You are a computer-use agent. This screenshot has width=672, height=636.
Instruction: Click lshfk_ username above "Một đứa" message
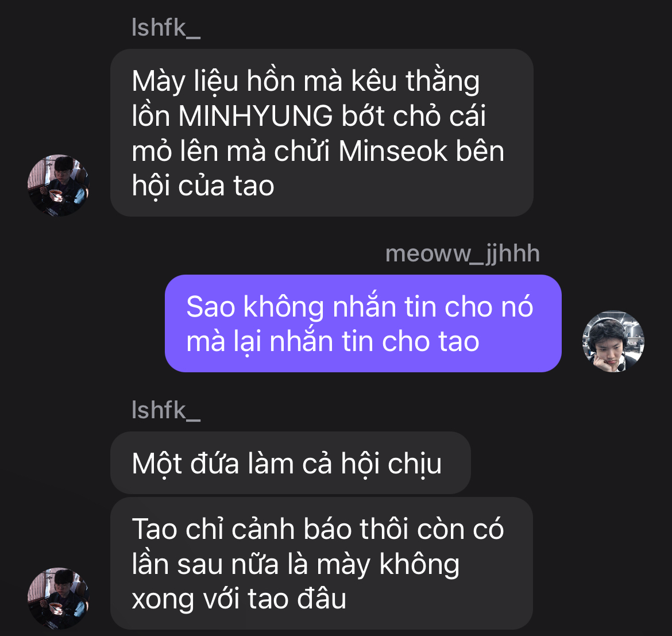(166, 410)
